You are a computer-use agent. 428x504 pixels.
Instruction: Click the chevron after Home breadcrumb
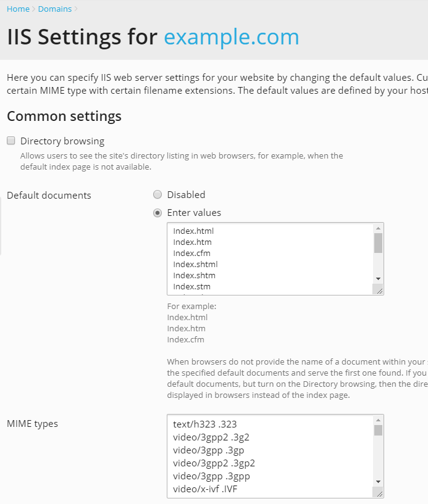pos(33,9)
